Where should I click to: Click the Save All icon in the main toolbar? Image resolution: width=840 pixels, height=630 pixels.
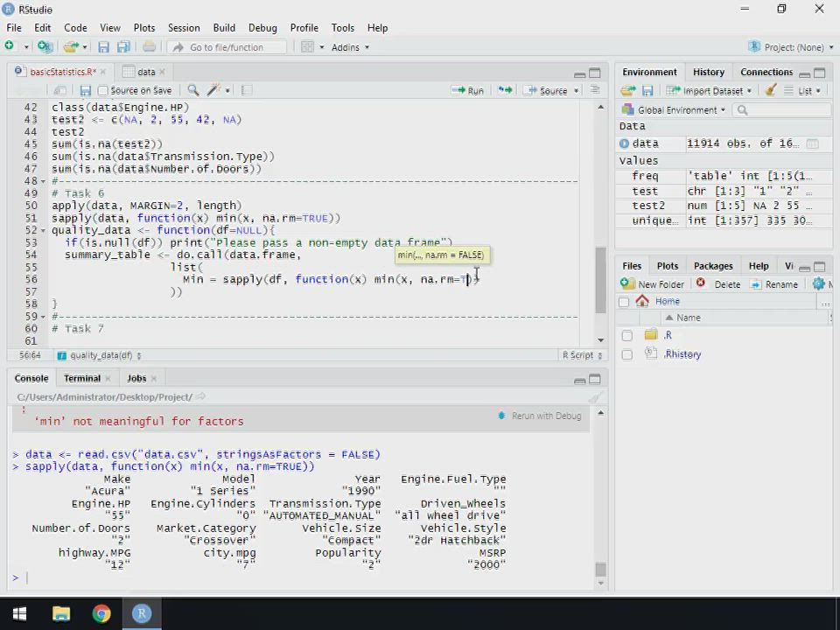pos(123,47)
